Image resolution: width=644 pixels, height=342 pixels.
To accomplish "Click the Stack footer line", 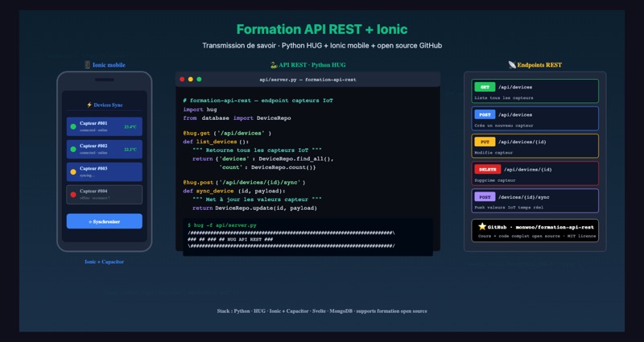I will tap(322, 311).
